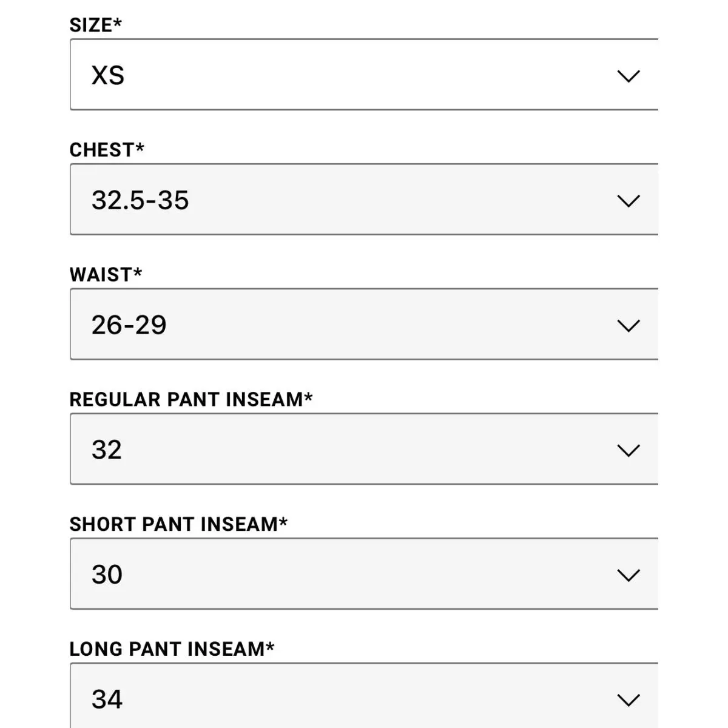The height and width of the screenshot is (728, 728).
Task: Click chevron in LONG PANT INSEAM field
Action: [x=629, y=700]
